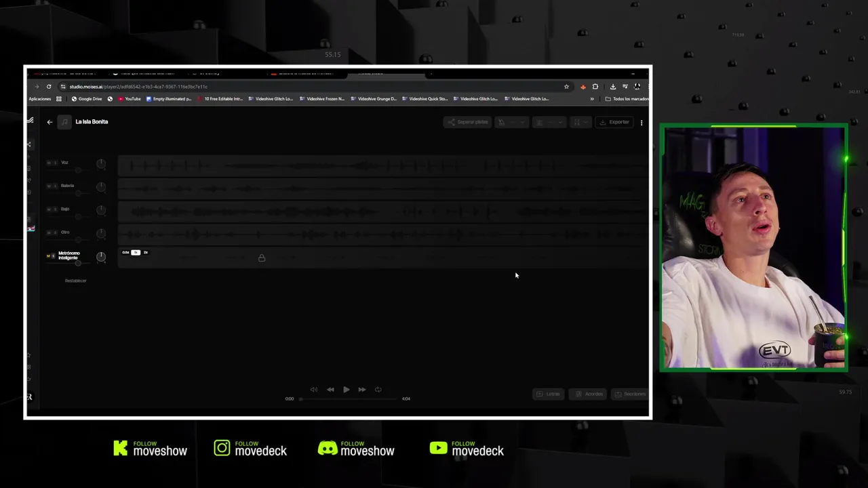Click the playback progress bar

[348, 399]
